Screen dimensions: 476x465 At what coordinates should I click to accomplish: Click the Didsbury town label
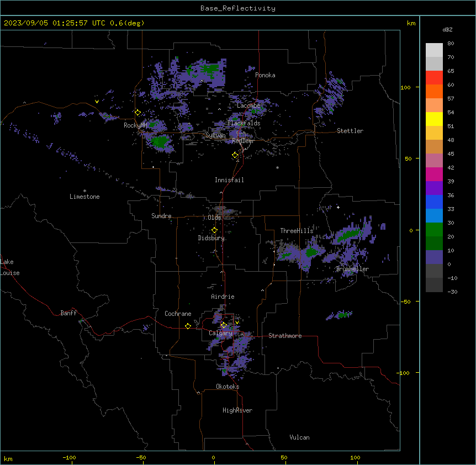point(211,238)
